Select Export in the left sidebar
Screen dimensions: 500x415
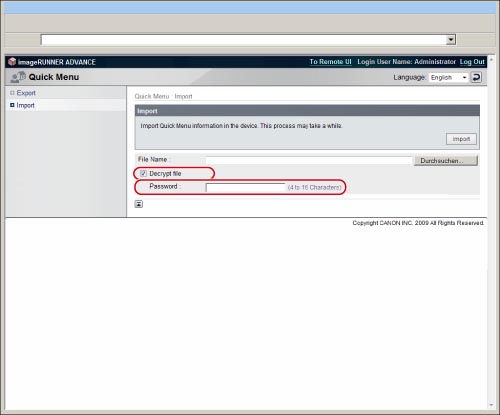click(26, 93)
